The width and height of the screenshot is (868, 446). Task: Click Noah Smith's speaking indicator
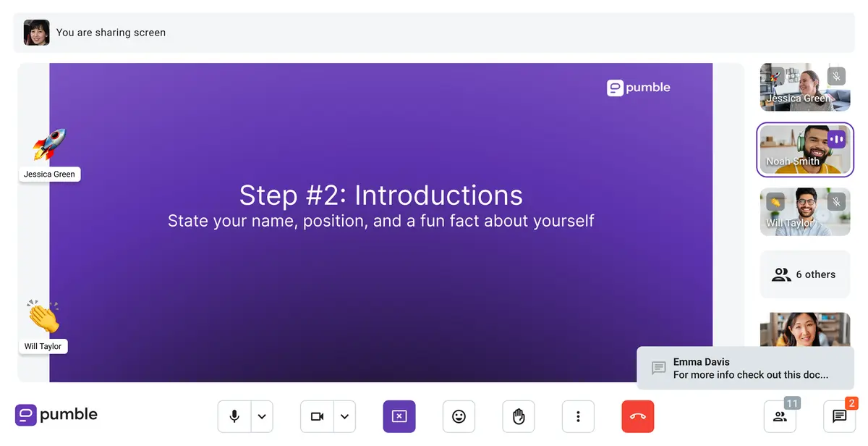coord(837,138)
